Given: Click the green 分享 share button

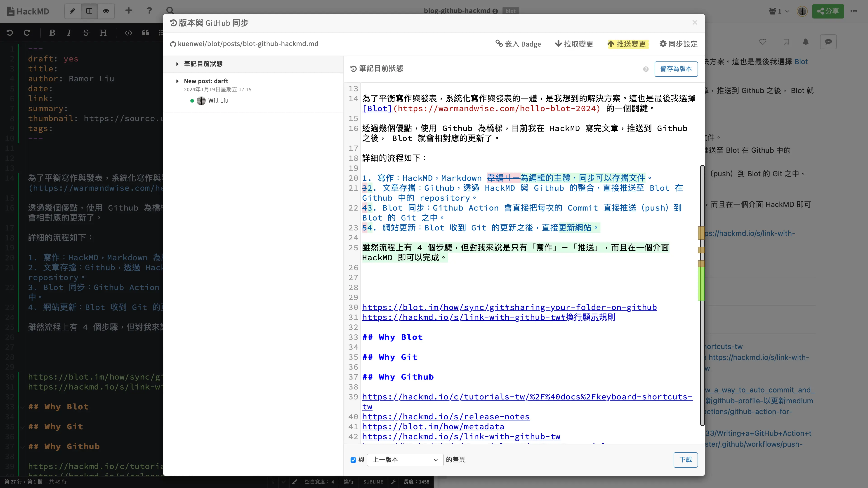Looking at the screenshot, I should 828,11.
